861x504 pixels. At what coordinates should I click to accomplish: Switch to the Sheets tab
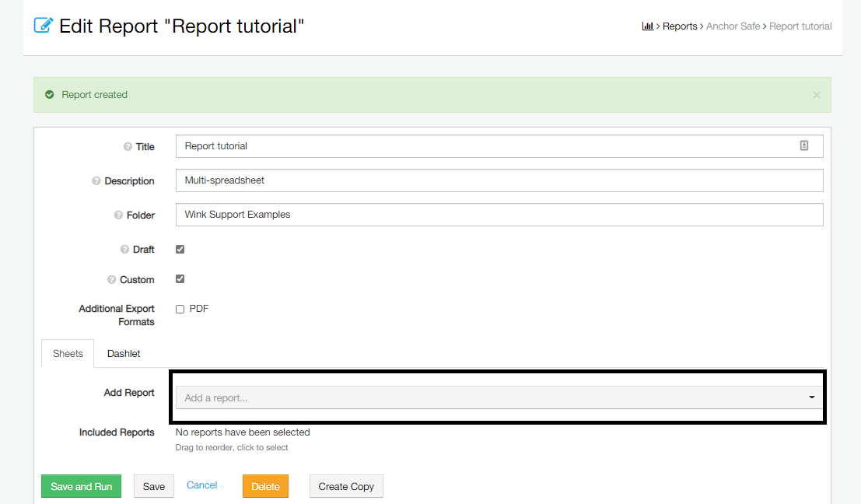(x=68, y=354)
